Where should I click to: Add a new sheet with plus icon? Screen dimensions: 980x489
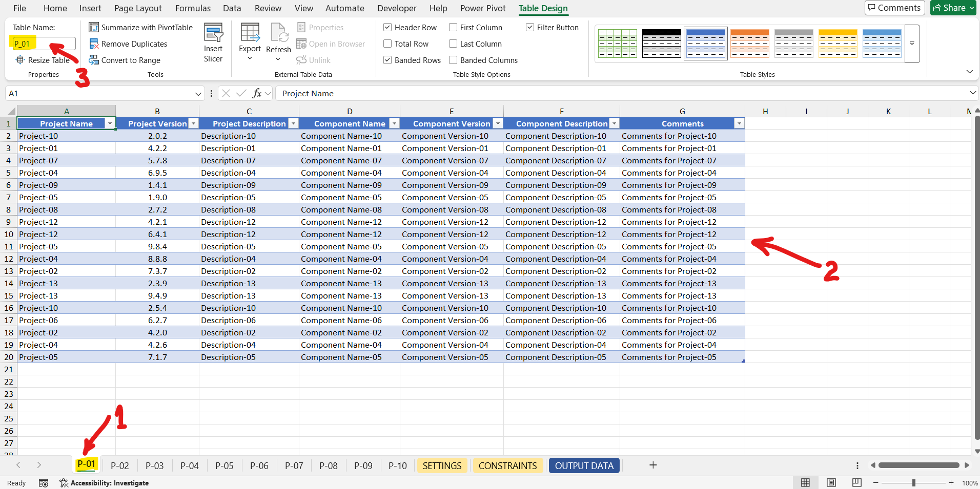pyautogui.click(x=653, y=465)
